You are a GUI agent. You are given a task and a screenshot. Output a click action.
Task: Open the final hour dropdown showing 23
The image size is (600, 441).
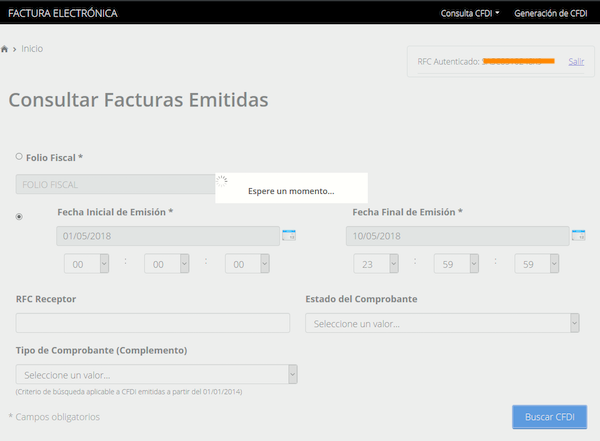[376, 264]
